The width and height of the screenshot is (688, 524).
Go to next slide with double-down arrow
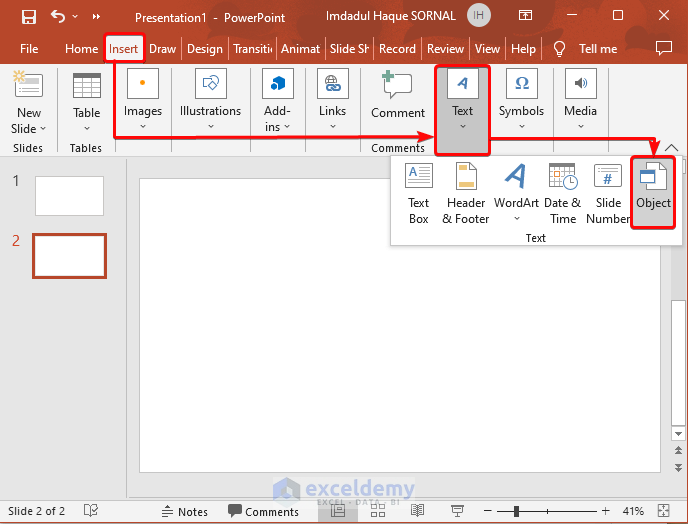[x=678, y=467]
